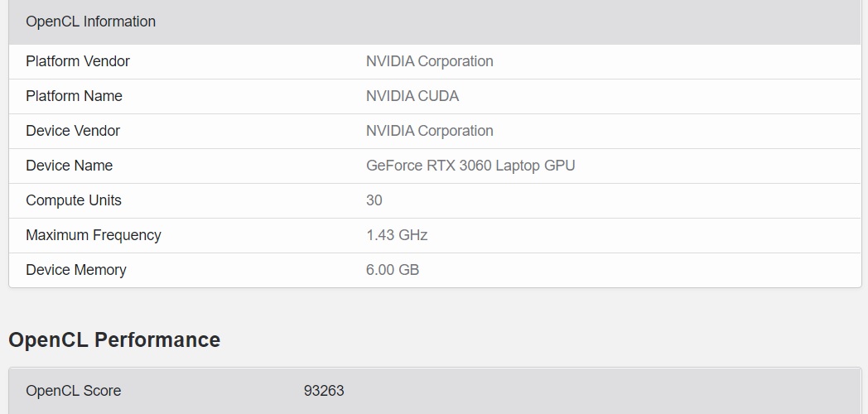Click the OpenCL Performance heading

pyautogui.click(x=114, y=340)
